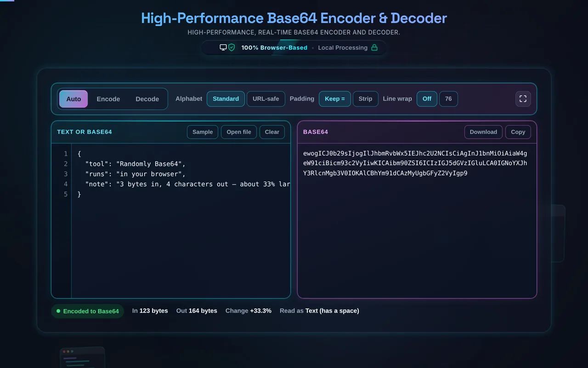Select the URL-safe alphabet option
The width and height of the screenshot is (588, 368).
[x=266, y=99]
